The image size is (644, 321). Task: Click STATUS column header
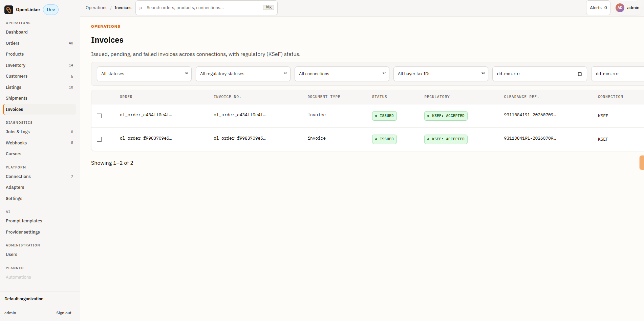click(x=379, y=97)
